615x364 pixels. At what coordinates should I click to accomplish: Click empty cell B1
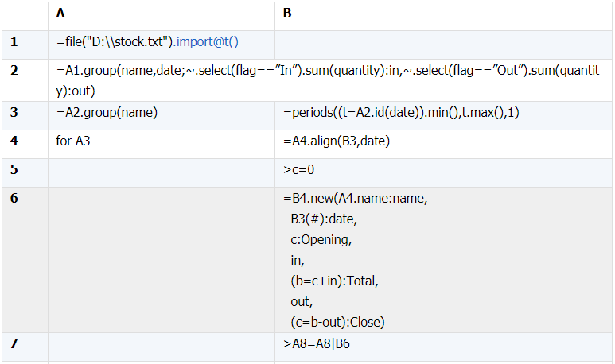pos(443,45)
